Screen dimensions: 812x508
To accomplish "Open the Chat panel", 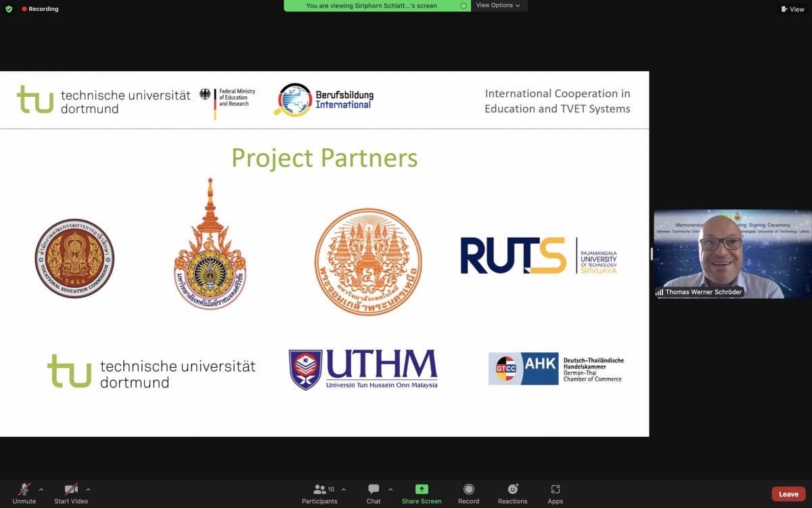I will click(374, 490).
